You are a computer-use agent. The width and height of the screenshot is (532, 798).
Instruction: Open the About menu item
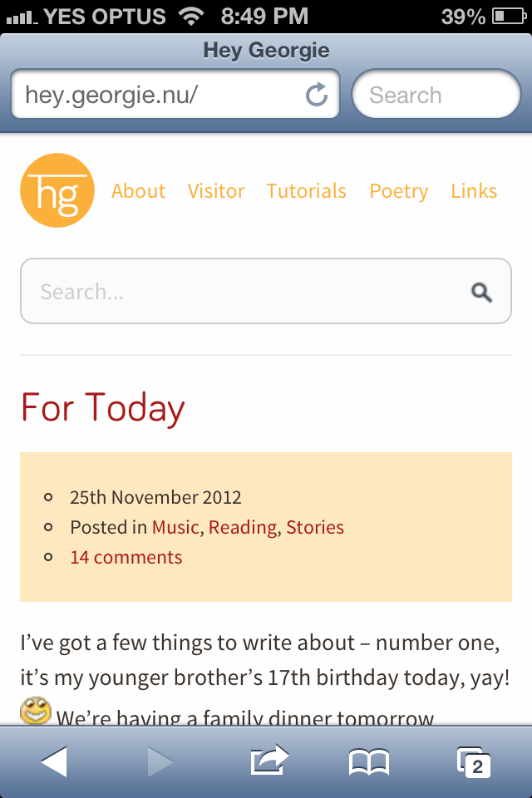(139, 191)
